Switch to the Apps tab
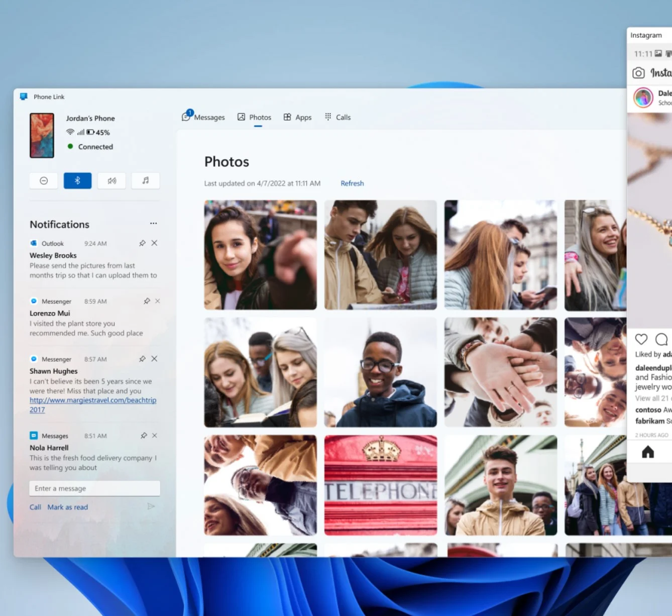The width and height of the screenshot is (672, 616). click(298, 118)
